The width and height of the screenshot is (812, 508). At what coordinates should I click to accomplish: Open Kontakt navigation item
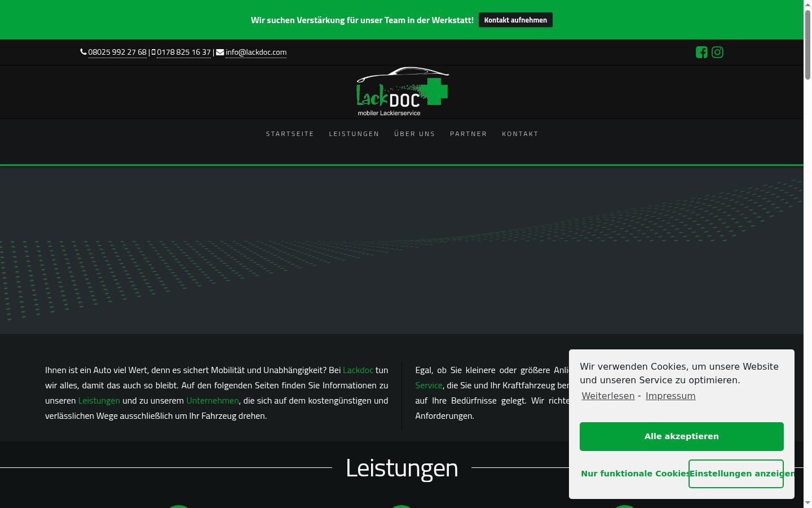[x=520, y=134]
